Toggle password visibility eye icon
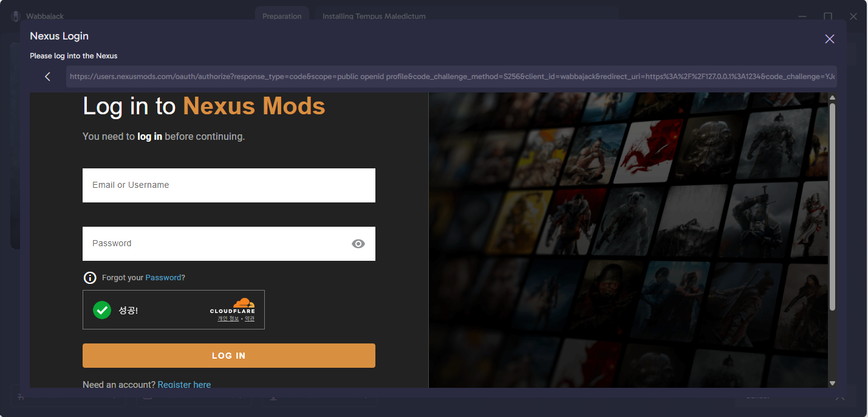Viewport: 868px width, 417px height. coord(358,244)
